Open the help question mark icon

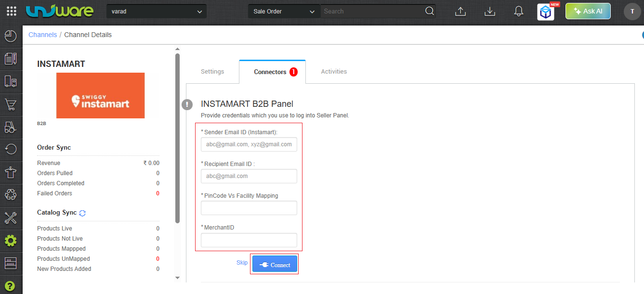click(11, 286)
